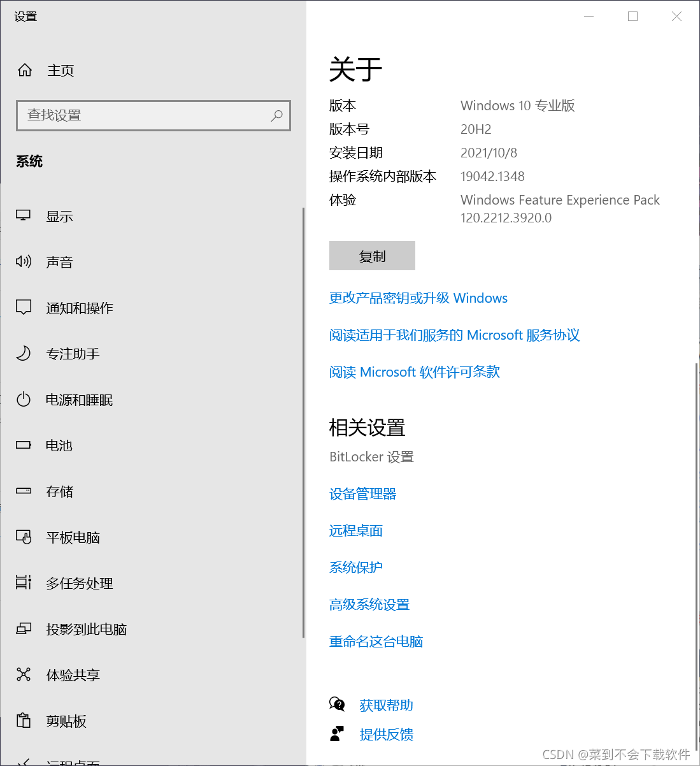
Task: Click the 复制 copy button
Action: [372, 256]
